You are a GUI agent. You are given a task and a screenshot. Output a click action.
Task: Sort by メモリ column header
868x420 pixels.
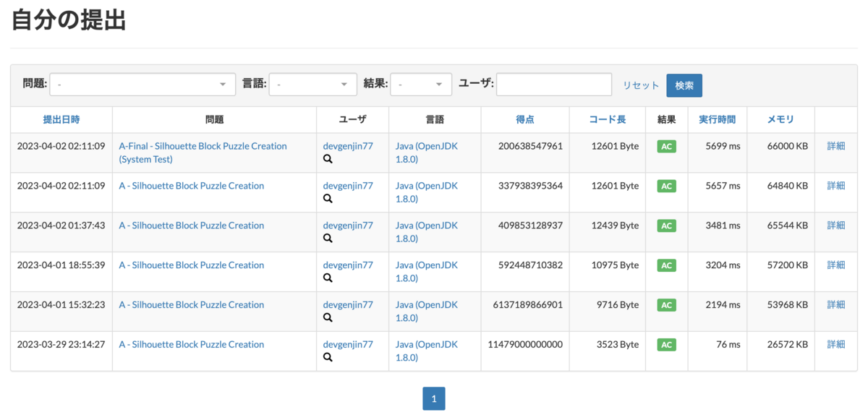coord(780,120)
